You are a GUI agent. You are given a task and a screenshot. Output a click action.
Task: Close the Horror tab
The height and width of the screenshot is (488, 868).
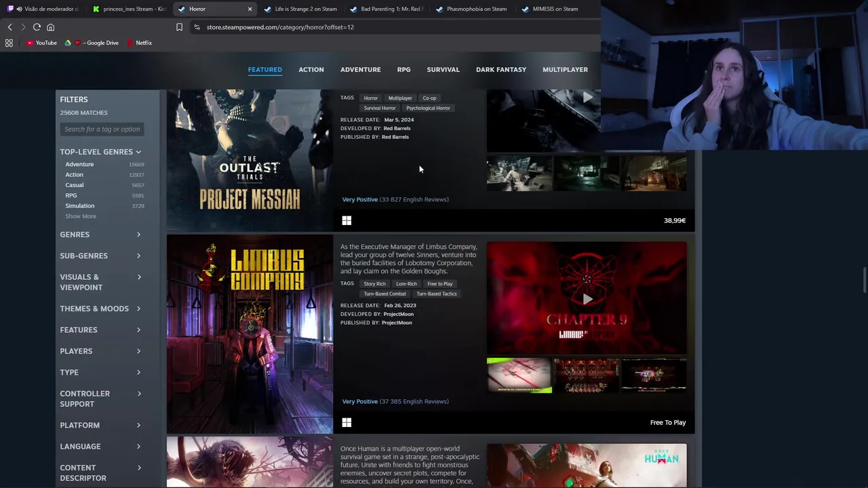(x=250, y=9)
